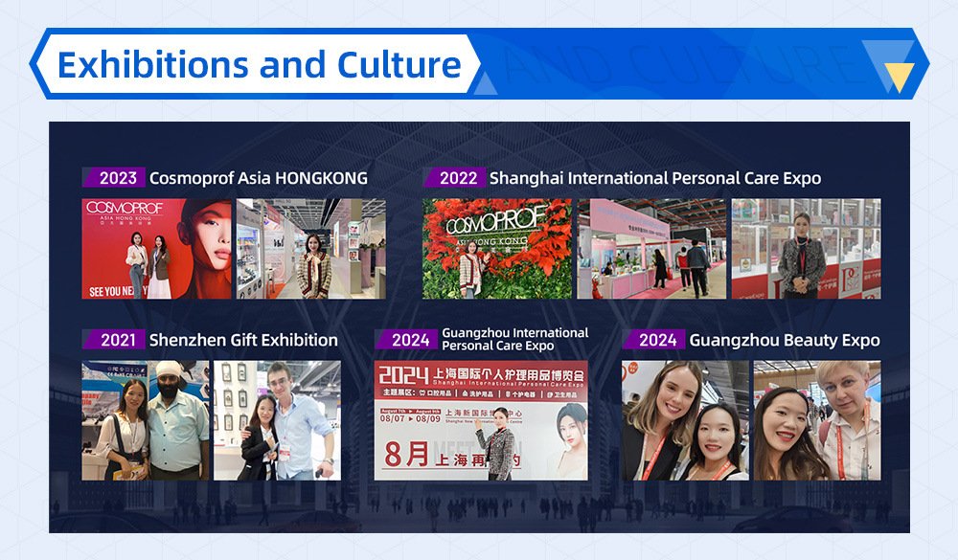Click the "2021" year badge
958x560 pixels.
[114, 340]
